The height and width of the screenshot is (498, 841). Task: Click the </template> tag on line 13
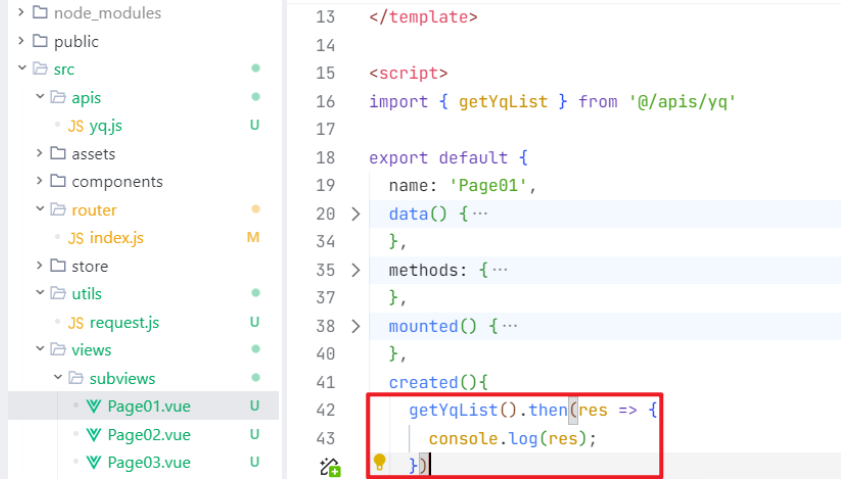tap(423, 17)
